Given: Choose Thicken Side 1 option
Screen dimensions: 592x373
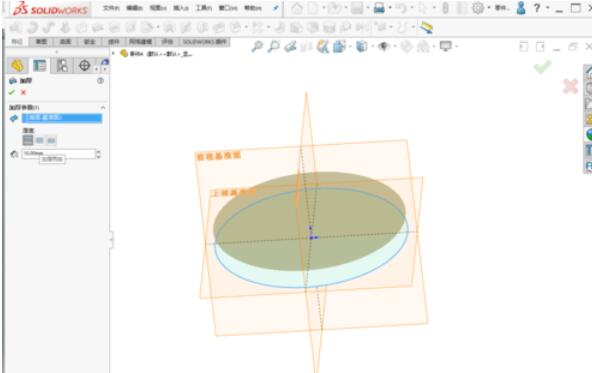Looking at the screenshot, I should click(28, 140).
